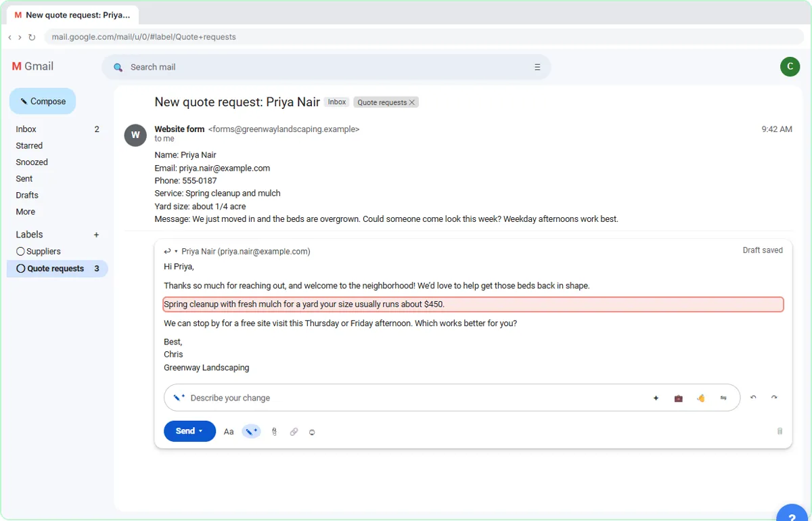Open the Send options dropdown arrow
This screenshot has height=521, width=812.
click(201, 431)
